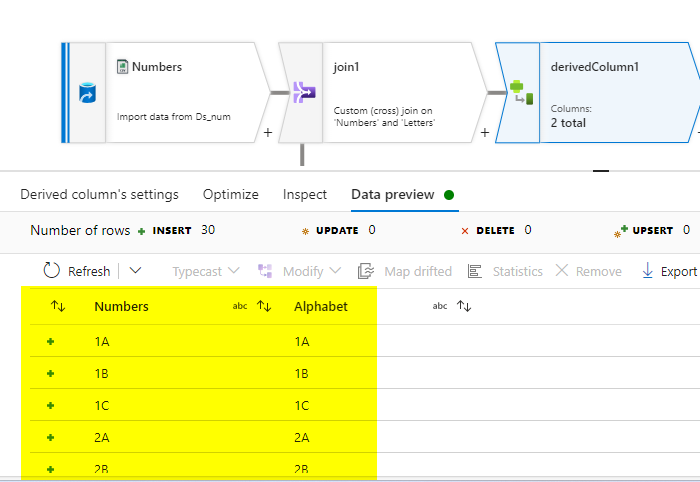Screen dimensions: 700x482
Task: Click the Export download arrow icon
Action: point(647,270)
